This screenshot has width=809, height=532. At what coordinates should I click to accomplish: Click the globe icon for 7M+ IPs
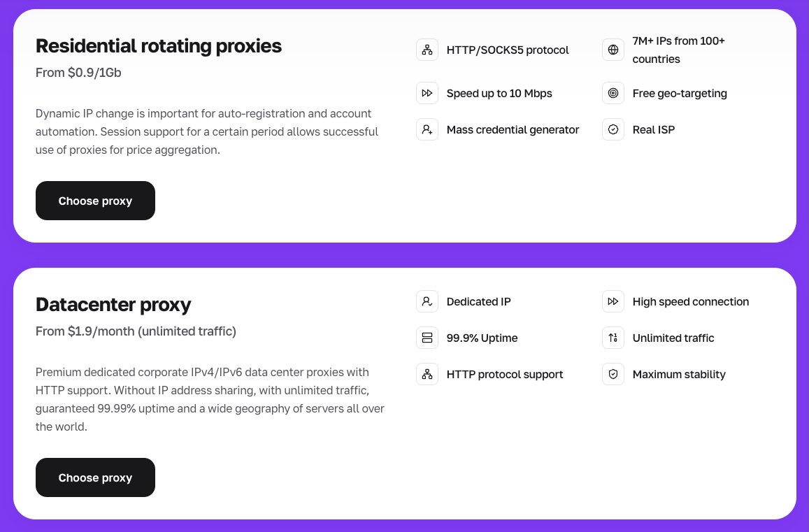click(x=613, y=50)
